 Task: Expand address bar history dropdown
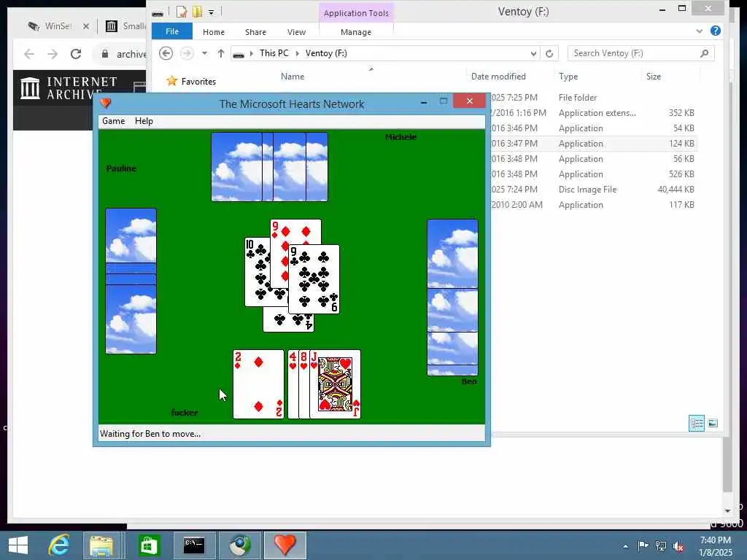pyautogui.click(x=533, y=54)
